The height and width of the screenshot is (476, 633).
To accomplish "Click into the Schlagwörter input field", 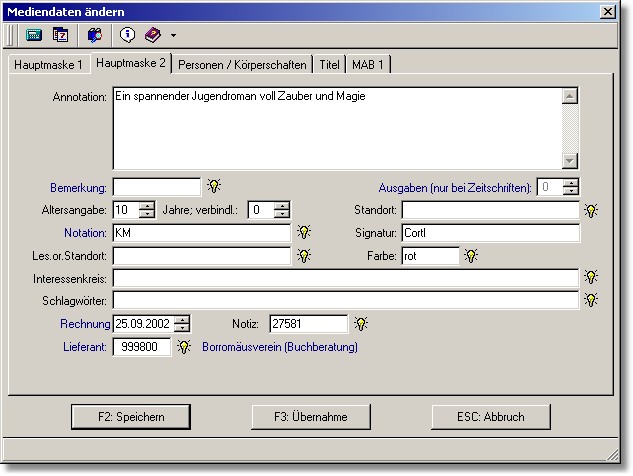I will (x=345, y=300).
